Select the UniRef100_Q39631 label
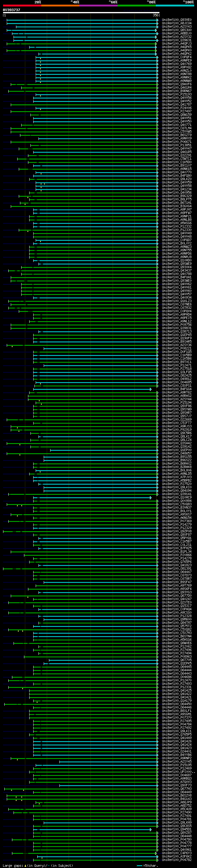Screen dimensions: 197x868 click(x=177, y=40)
